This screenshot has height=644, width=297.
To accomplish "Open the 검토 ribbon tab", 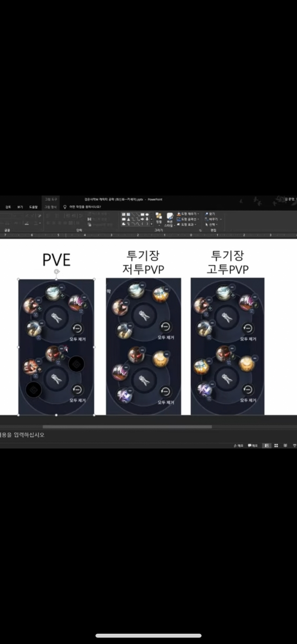I will 8,207.
